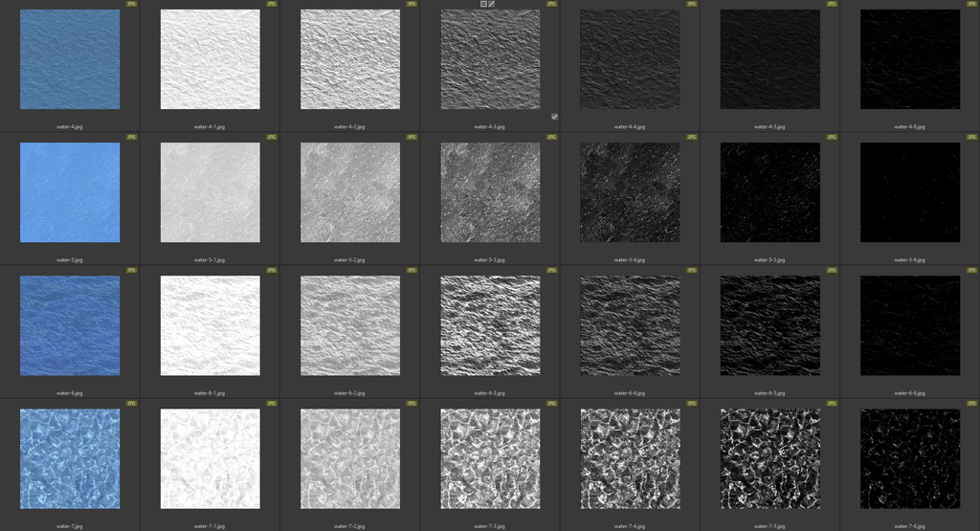Click the water-5-4.jpg filename label
980x531 pixels.
(630, 259)
